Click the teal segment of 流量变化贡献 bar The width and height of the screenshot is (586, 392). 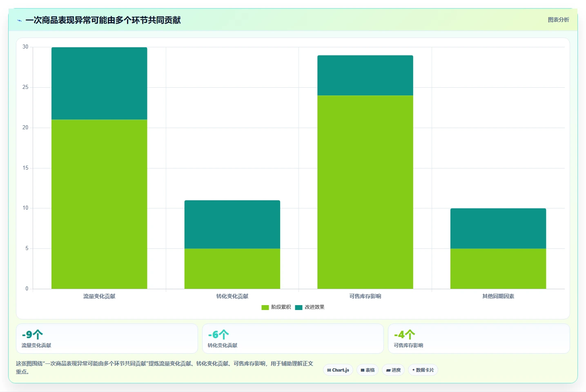tap(99, 83)
